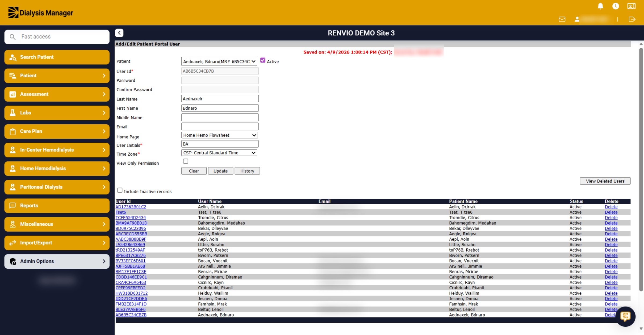Open user BM17E1FF1C3E link
The width and height of the screenshot is (644, 335).
coord(131,272)
